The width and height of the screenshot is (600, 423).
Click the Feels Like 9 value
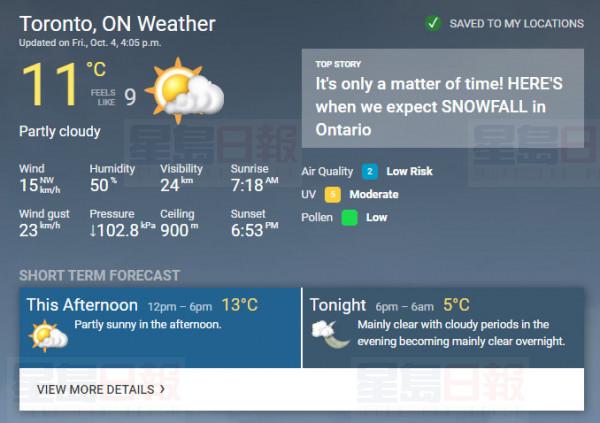[x=129, y=97]
